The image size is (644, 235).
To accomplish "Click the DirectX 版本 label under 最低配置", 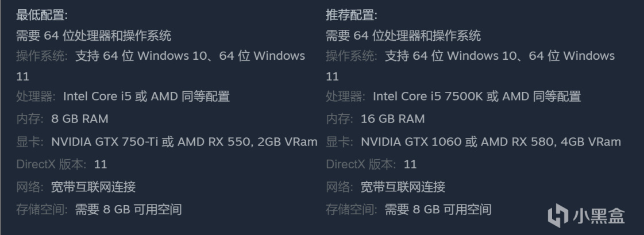I will 51,164.
